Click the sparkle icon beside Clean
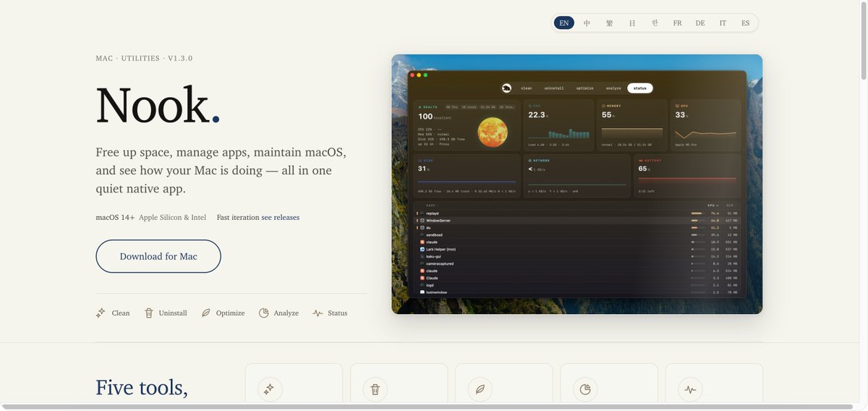This screenshot has height=411, width=868. pos(101,313)
